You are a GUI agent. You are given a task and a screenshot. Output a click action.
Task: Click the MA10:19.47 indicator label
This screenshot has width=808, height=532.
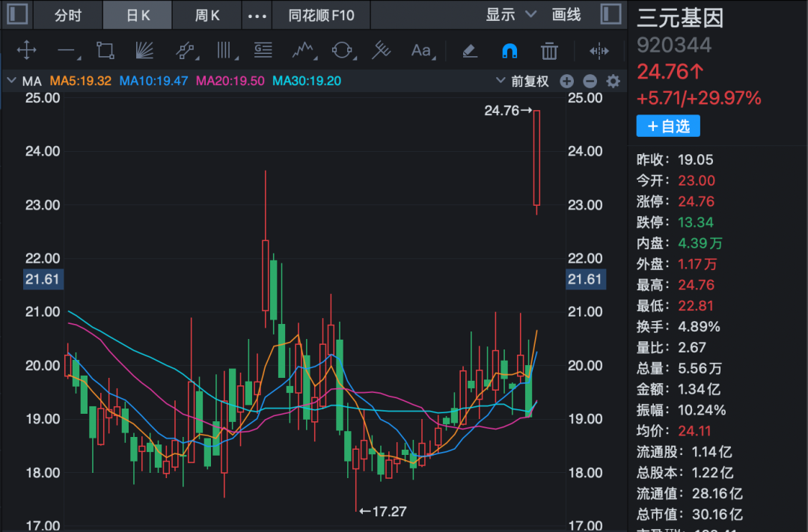click(x=153, y=81)
